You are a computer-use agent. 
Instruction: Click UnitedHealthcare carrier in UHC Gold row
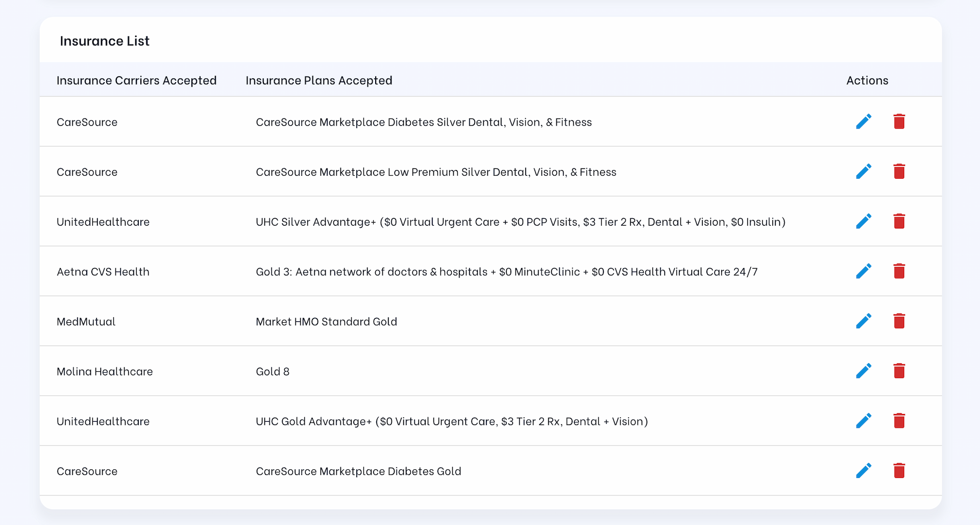103,421
